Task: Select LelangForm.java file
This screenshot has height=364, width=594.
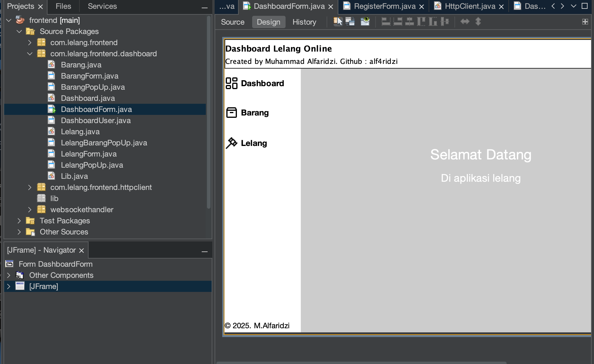Action: pos(89,154)
